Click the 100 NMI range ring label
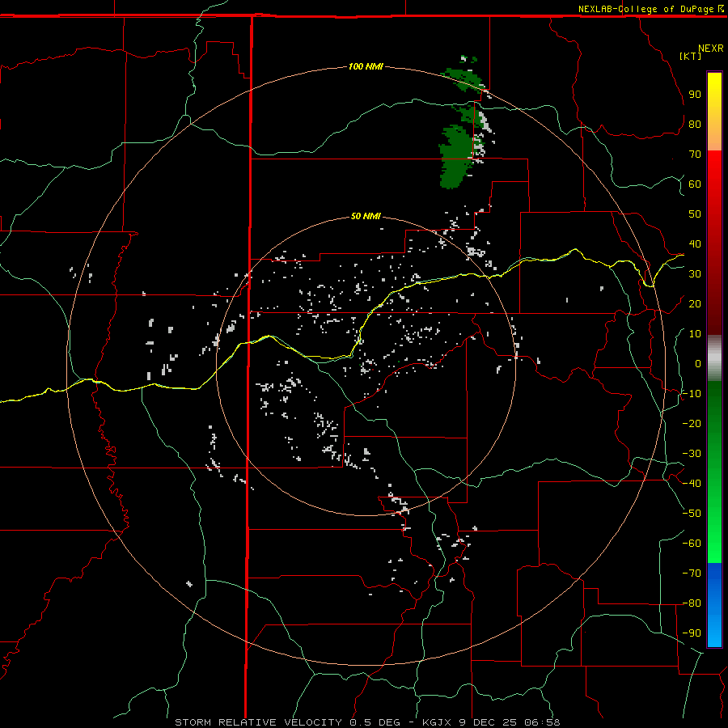Viewport: 728px width, 728px height. (x=366, y=66)
